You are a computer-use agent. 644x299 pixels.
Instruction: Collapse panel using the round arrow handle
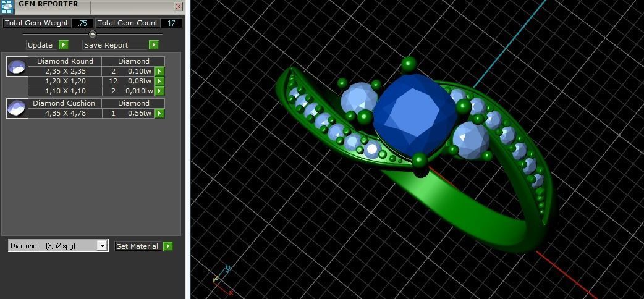pos(93,34)
